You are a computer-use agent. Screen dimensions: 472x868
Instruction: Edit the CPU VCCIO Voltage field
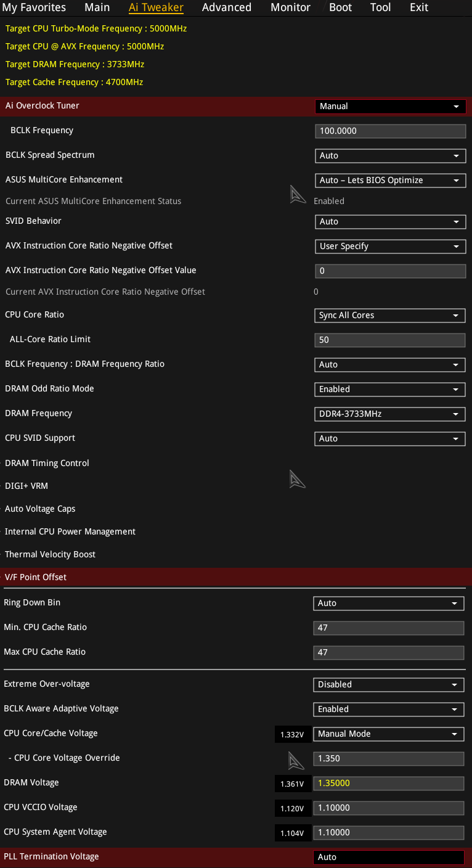coord(388,808)
